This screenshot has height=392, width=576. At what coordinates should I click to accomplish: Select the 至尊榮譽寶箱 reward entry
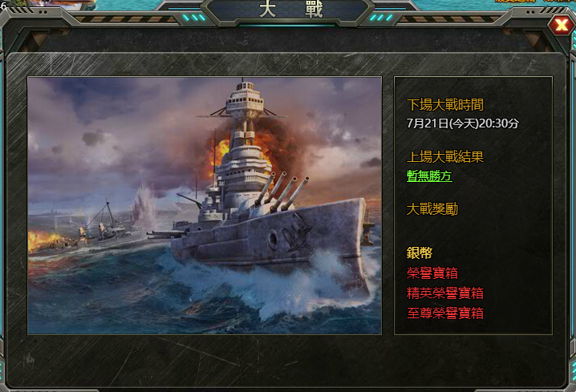click(445, 313)
